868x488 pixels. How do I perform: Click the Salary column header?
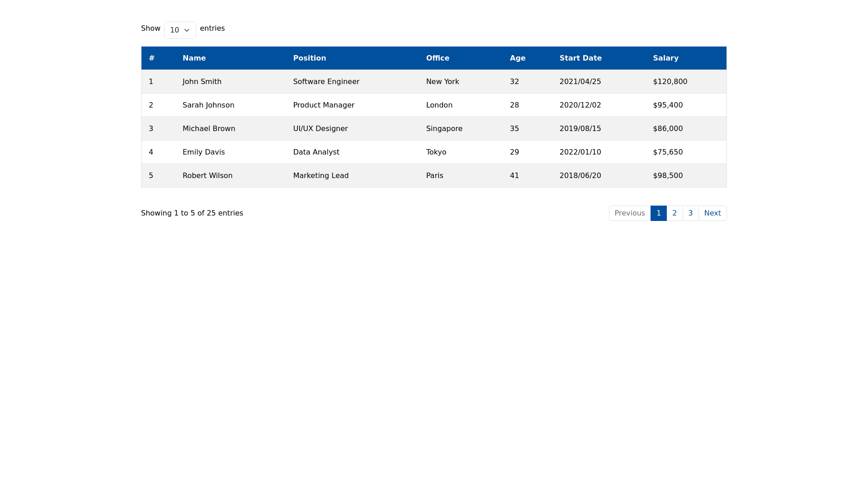pos(665,58)
